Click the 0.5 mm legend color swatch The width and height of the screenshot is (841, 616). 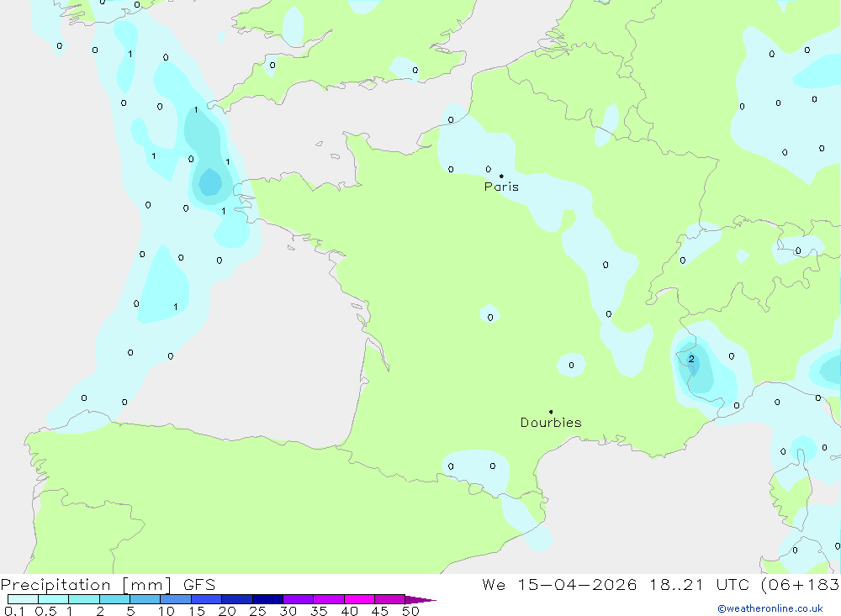click(54, 599)
